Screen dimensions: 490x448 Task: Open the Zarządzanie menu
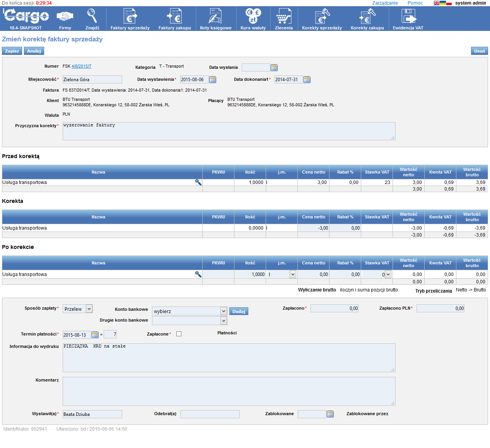click(385, 3)
